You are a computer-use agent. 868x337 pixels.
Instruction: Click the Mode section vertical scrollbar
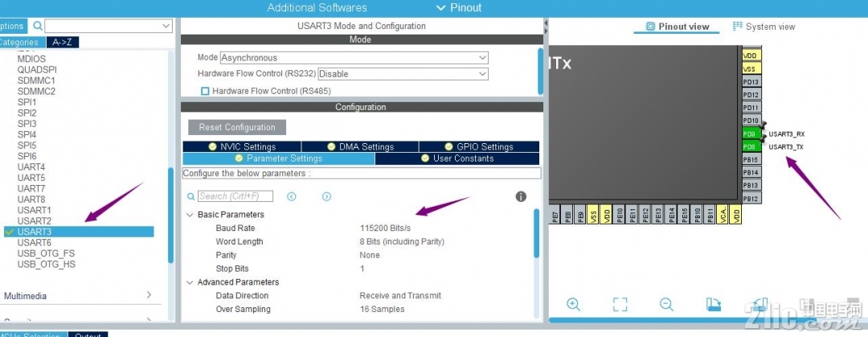point(540,71)
